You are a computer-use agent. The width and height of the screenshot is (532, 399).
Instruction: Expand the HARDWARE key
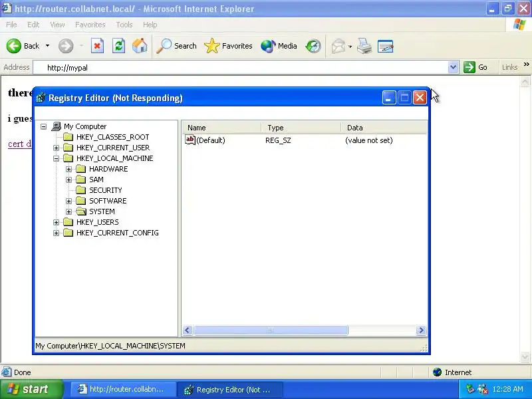coord(68,169)
